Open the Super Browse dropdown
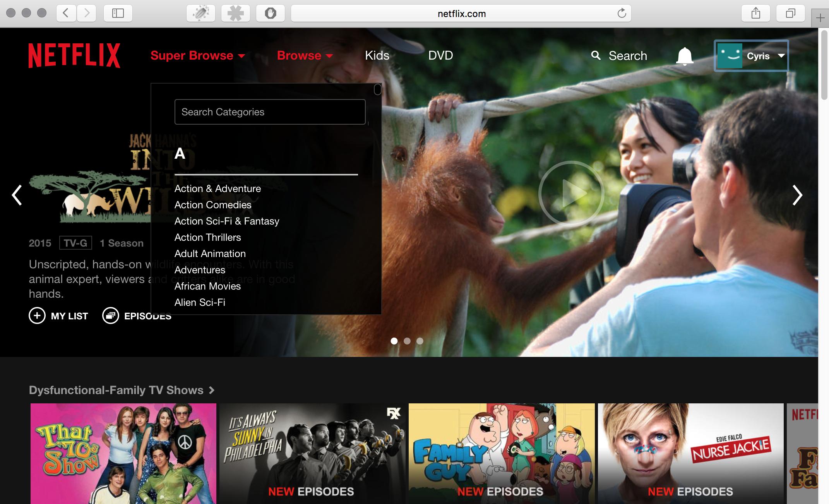This screenshot has width=829, height=504. (198, 56)
